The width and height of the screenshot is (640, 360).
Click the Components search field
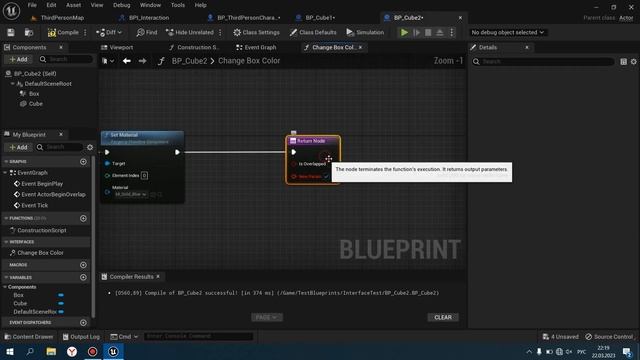point(66,59)
